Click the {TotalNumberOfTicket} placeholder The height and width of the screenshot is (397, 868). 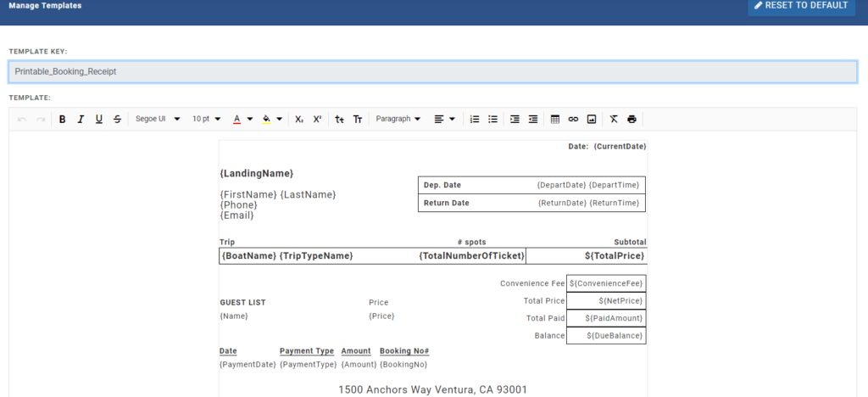click(x=471, y=256)
